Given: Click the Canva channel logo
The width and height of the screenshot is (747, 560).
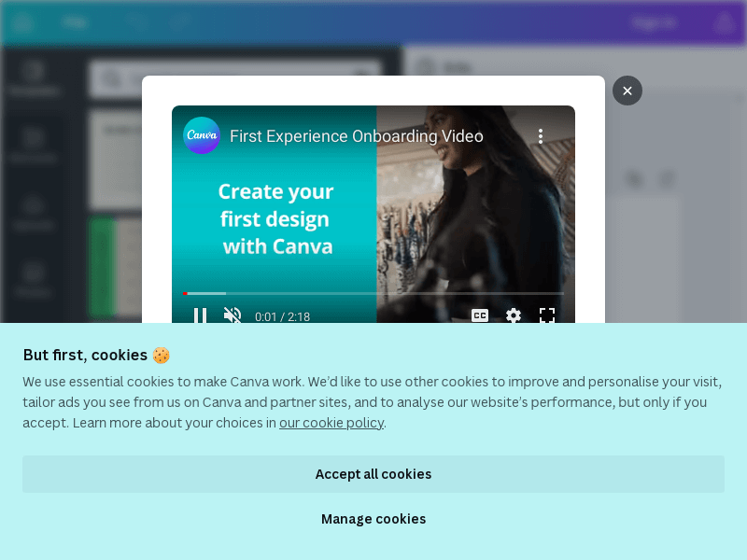Looking at the screenshot, I should coord(202,135).
